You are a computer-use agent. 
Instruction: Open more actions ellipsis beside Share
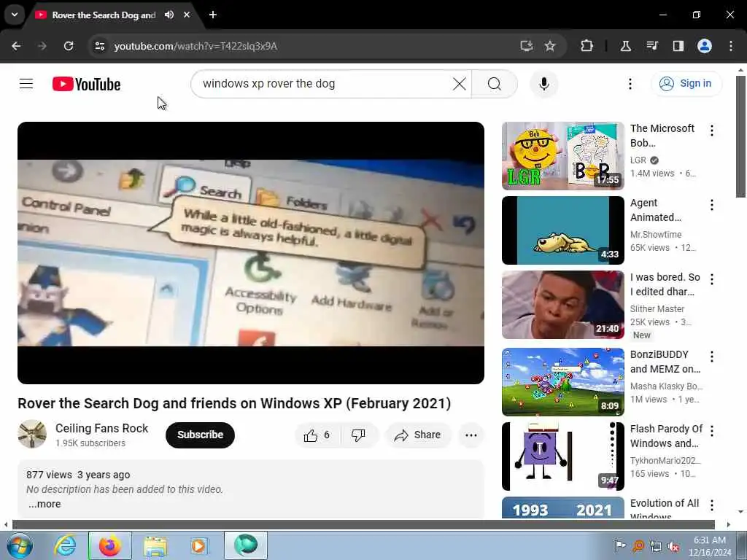pos(471,435)
